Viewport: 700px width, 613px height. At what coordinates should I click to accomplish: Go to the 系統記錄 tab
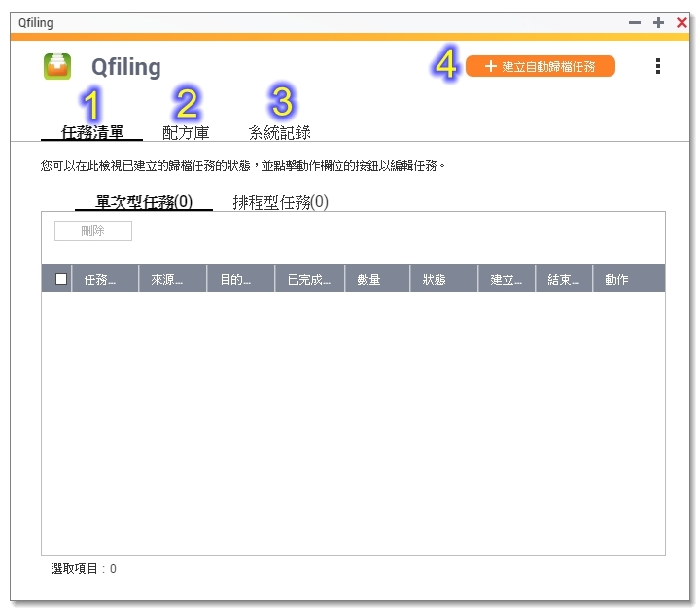(279, 132)
